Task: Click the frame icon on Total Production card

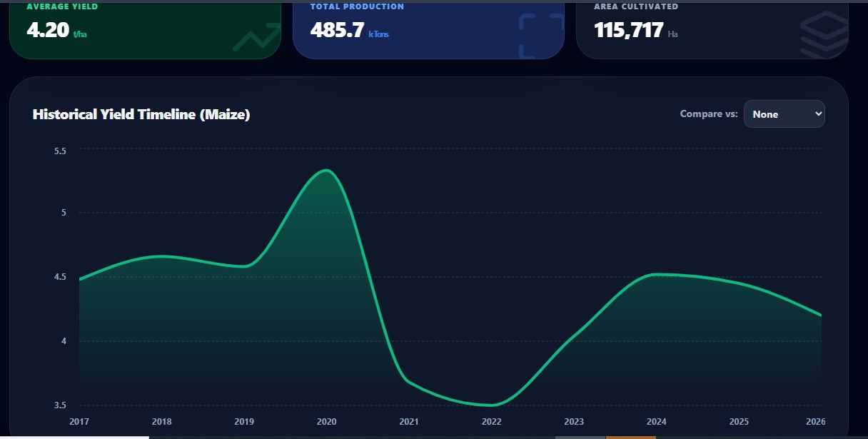Action: (540, 36)
